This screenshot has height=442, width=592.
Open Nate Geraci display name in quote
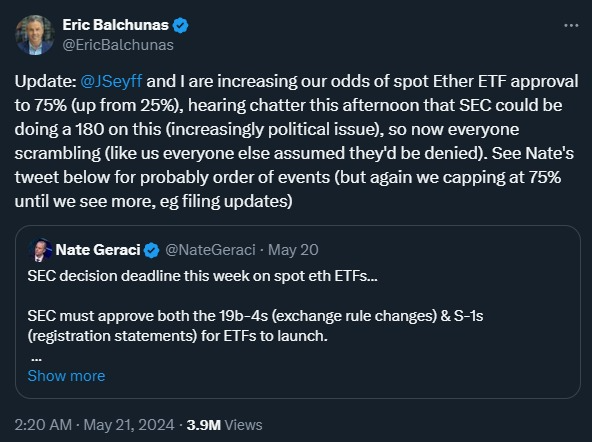[x=98, y=250]
